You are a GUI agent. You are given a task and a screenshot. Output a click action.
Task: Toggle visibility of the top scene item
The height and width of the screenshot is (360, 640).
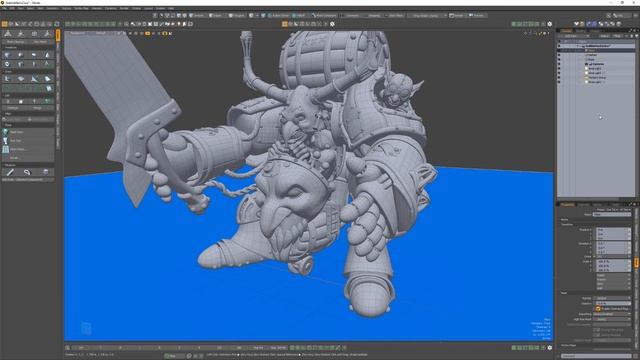(559, 46)
